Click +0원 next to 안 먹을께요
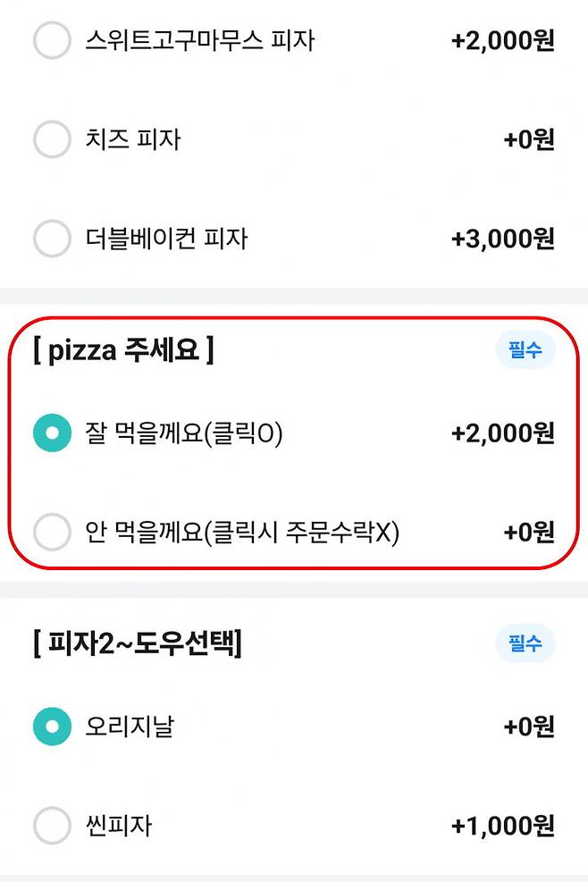The width and height of the screenshot is (588, 882). (x=529, y=532)
